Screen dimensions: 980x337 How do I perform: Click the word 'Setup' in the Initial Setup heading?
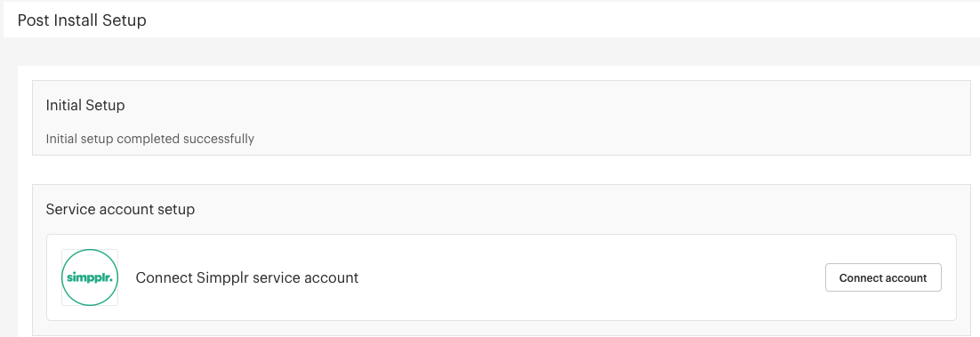point(106,107)
